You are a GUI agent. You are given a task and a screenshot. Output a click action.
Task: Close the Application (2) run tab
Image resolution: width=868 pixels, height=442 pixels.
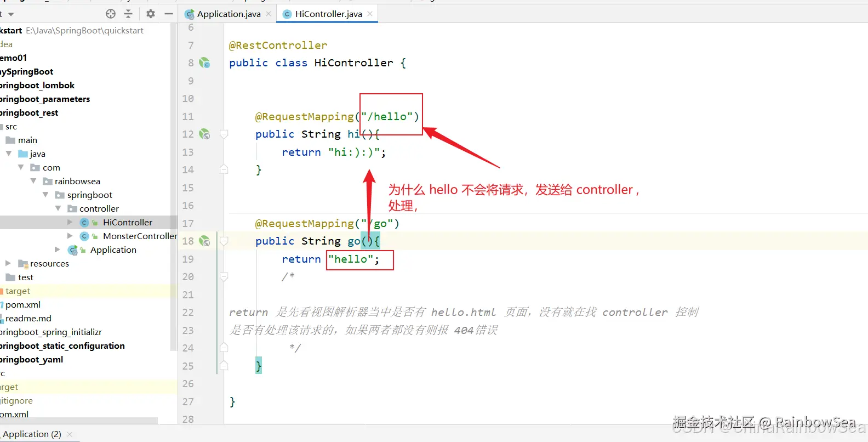point(70,434)
